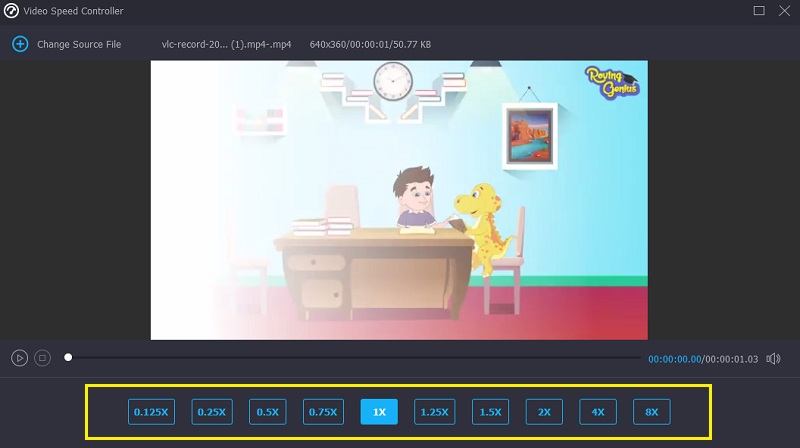
Task: Set video speed to 1.5X
Action: coord(490,411)
